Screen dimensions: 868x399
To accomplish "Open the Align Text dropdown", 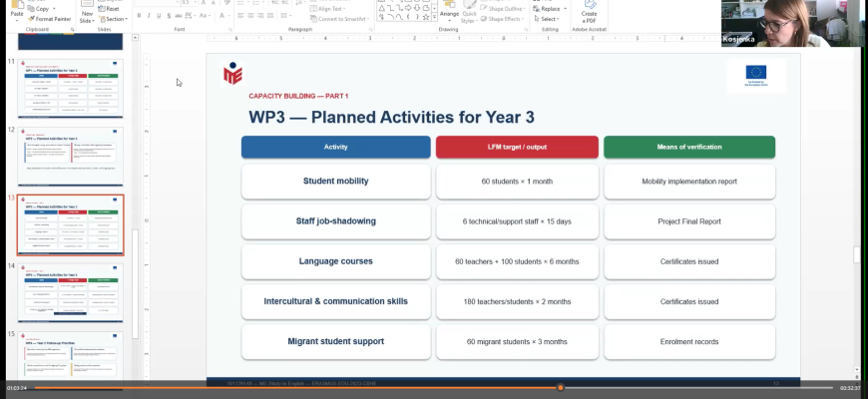I will (x=327, y=9).
